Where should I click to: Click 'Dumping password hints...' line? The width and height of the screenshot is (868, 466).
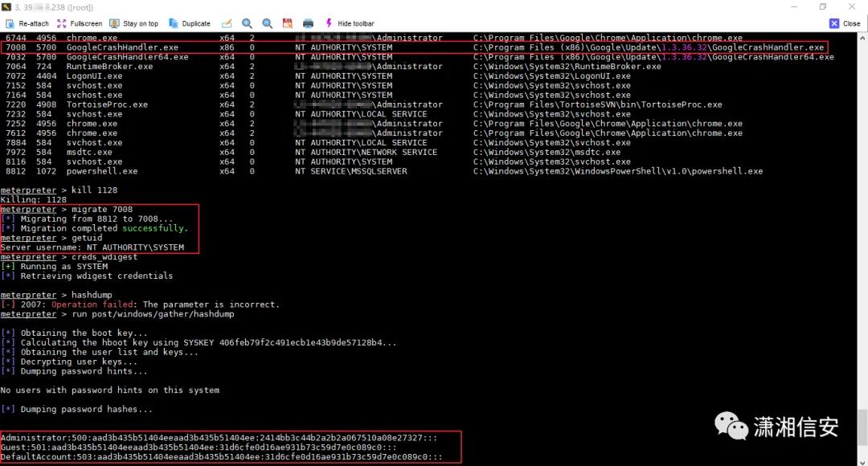pyautogui.click(x=74, y=371)
